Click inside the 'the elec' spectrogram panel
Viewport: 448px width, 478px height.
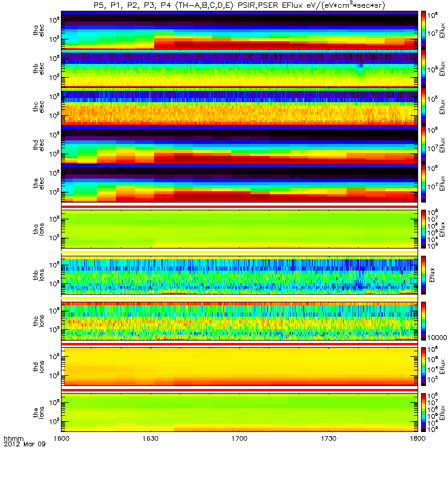[240, 183]
